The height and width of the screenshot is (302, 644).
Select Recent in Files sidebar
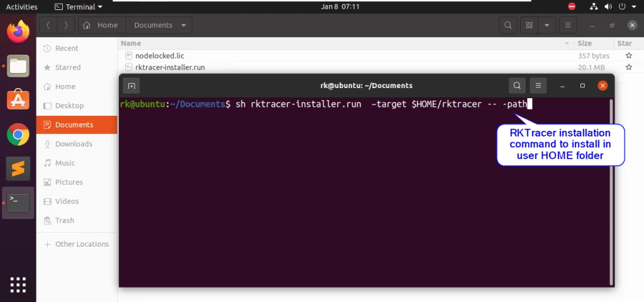pyautogui.click(x=77, y=48)
